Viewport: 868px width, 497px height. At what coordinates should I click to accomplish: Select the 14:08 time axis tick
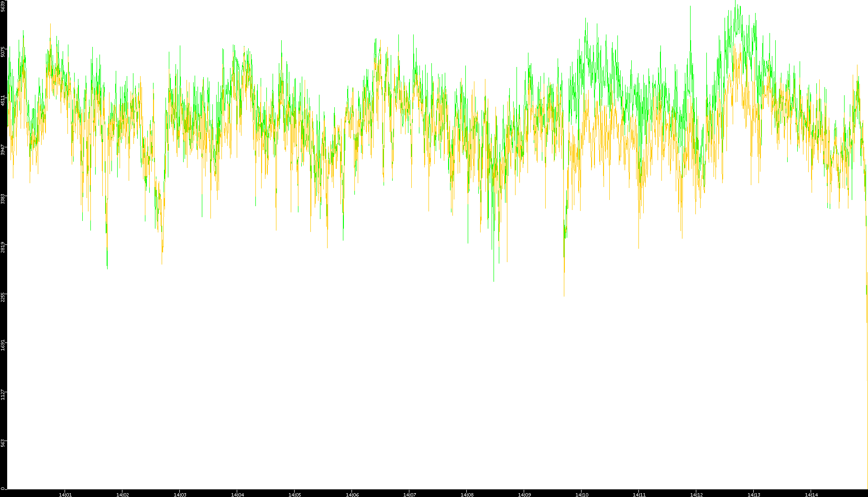click(x=467, y=495)
